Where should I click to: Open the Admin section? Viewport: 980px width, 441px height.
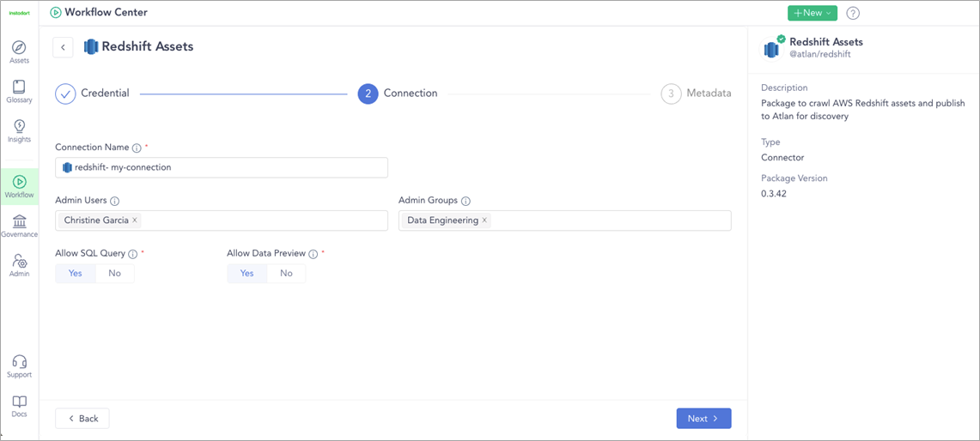(20, 265)
